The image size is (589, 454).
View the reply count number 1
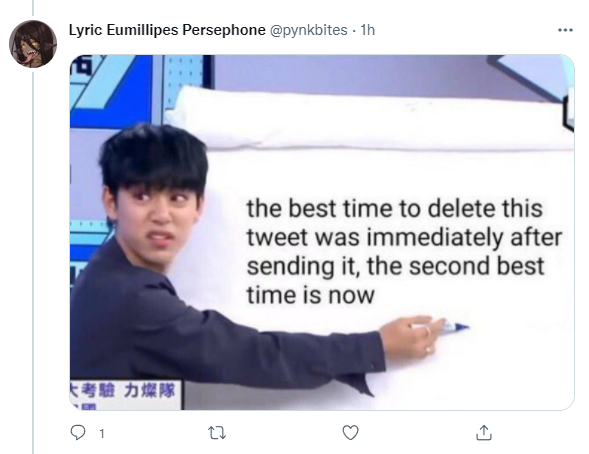(101, 434)
